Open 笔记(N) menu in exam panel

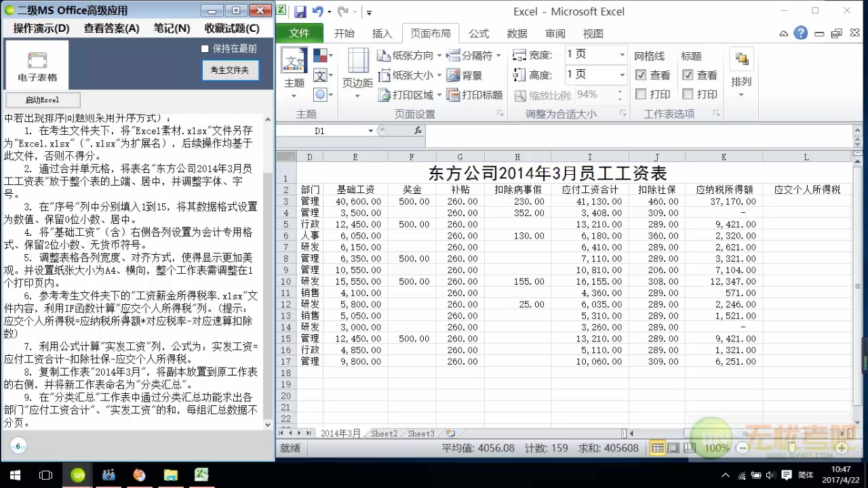172,28
